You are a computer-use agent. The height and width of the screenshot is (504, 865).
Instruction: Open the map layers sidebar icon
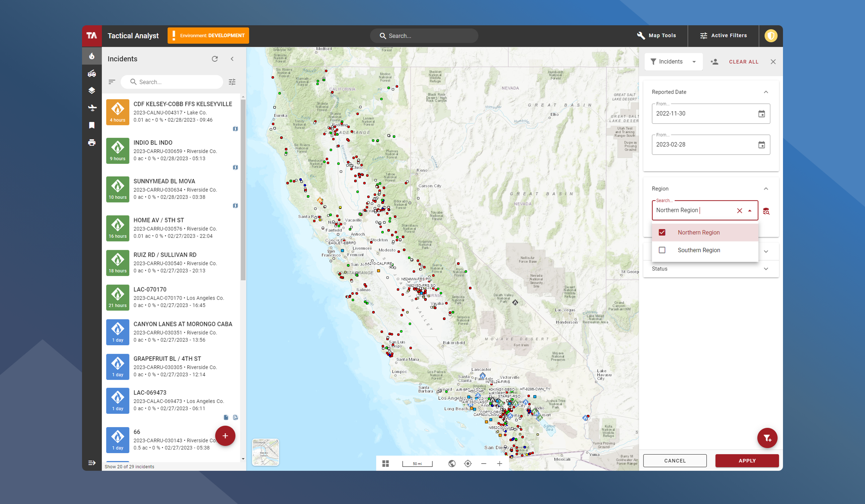tap(92, 91)
